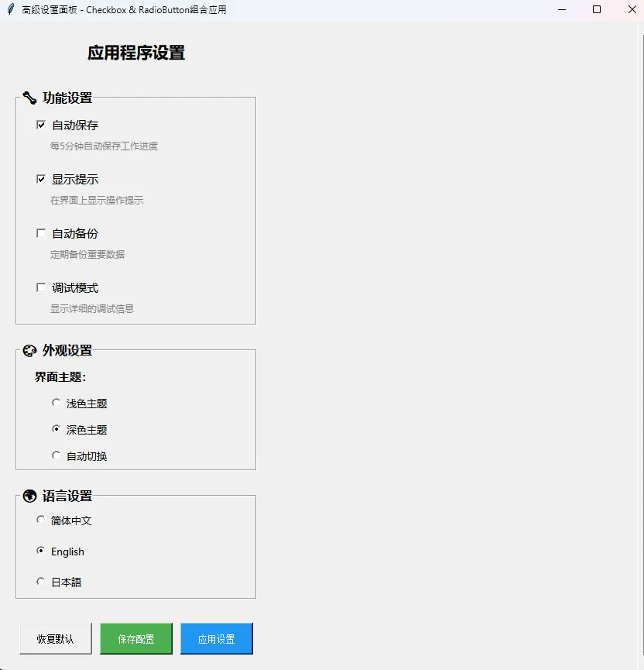
Task: Click the globe icon beside 语言设置
Action: pos(29,496)
